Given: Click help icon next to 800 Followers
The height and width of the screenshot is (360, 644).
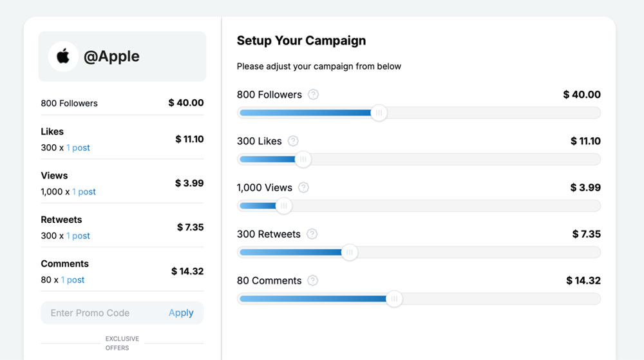Looking at the screenshot, I should click(313, 95).
